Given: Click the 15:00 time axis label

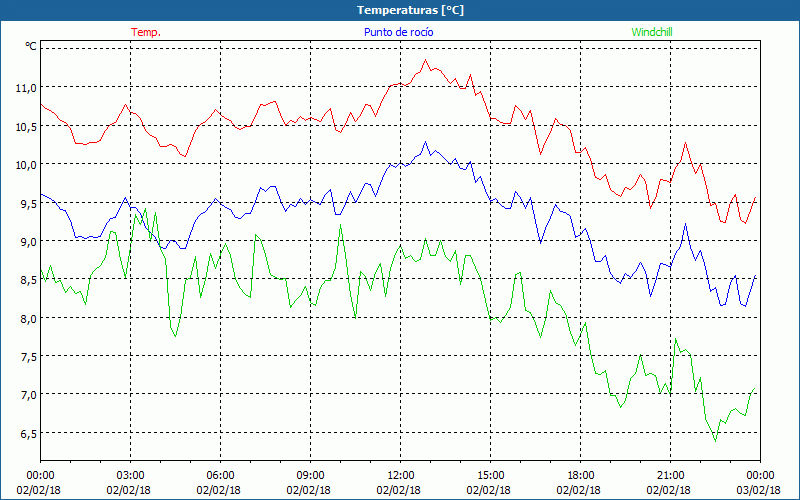Looking at the screenshot, I should pos(490,476).
